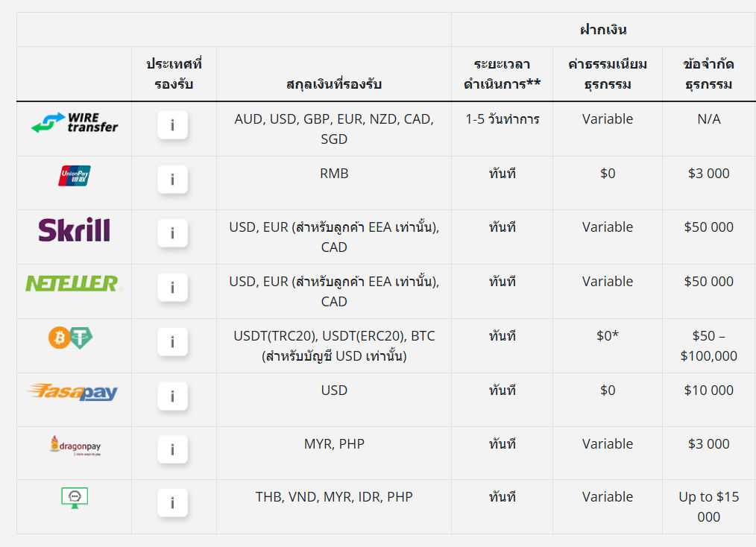Click the $0* fee cell for crypto

point(607,336)
